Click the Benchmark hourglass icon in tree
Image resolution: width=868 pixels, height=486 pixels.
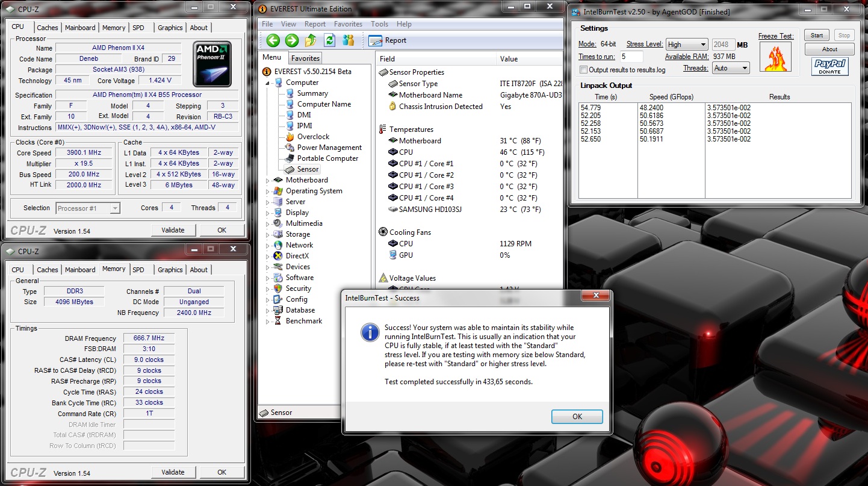277,321
